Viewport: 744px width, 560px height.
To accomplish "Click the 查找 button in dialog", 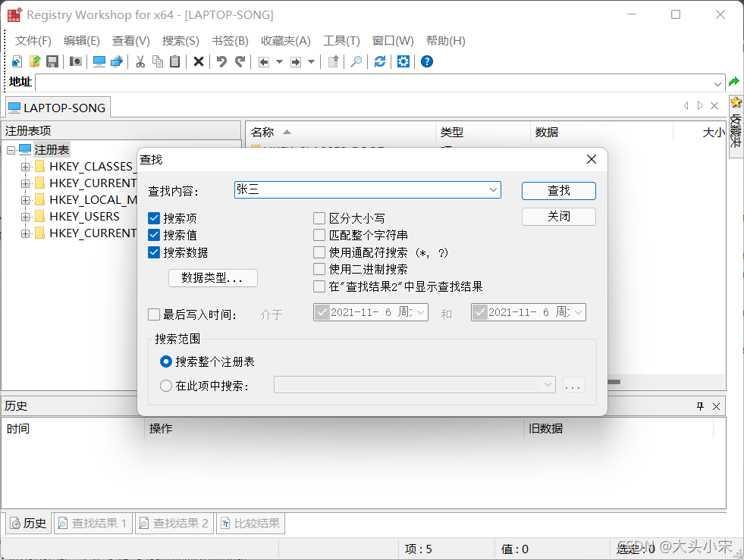I will point(558,191).
